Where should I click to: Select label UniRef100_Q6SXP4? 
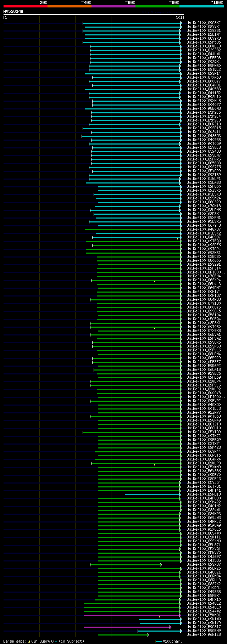[204, 280]
